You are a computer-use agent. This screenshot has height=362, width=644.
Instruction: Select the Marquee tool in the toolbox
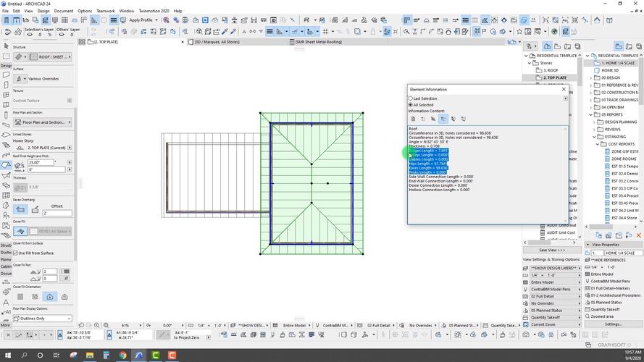[x=6, y=56]
